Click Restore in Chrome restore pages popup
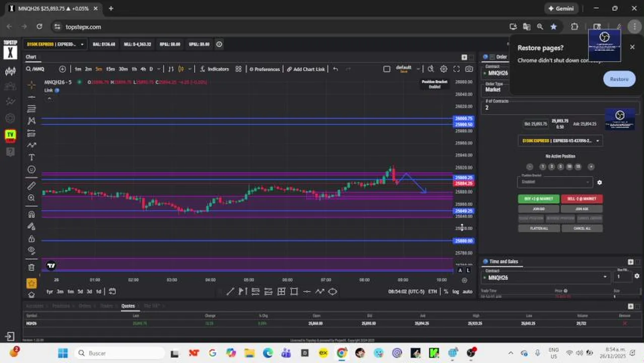The image size is (644, 363). [x=619, y=79]
